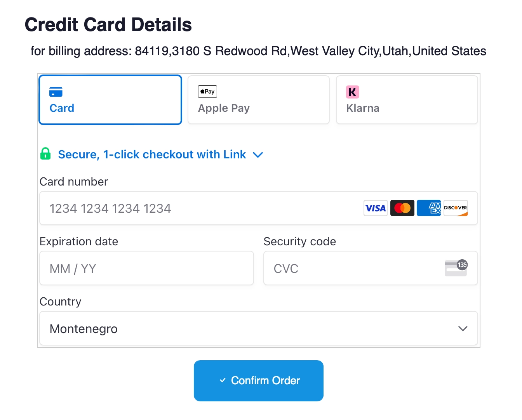The image size is (522, 420).
Task: Focus the MM / YY expiration field
Action: (147, 268)
